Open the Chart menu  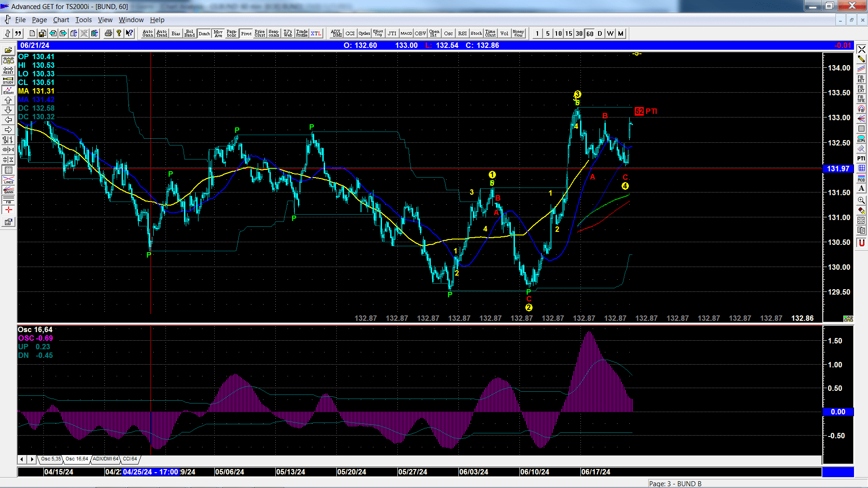click(x=61, y=20)
